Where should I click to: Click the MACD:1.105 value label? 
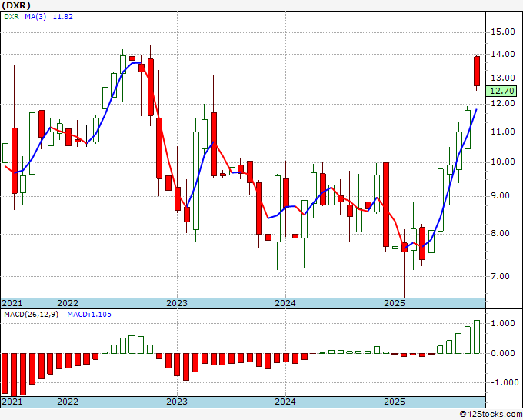click(x=89, y=315)
